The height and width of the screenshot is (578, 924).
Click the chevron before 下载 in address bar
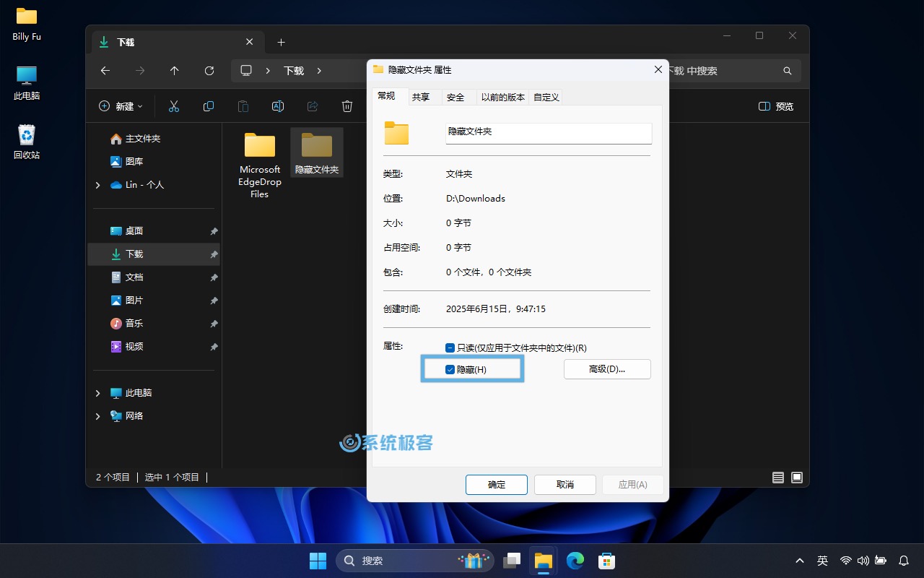pyautogui.click(x=268, y=71)
